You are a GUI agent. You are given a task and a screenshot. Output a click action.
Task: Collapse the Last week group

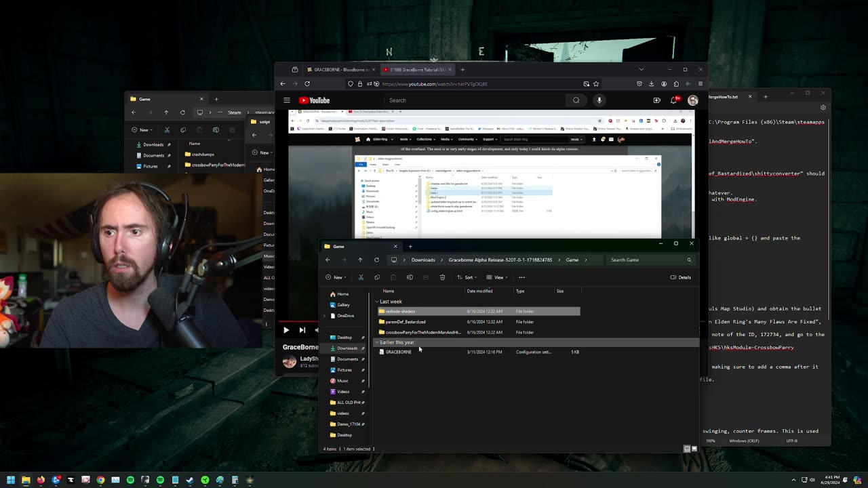377,302
